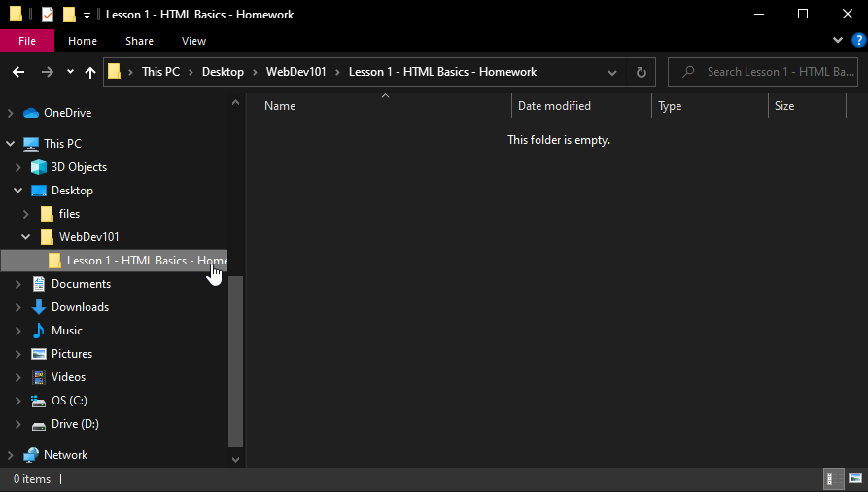The image size is (868, 492).
Task: Select Network in the navigation pane
Action: (65, 455)
